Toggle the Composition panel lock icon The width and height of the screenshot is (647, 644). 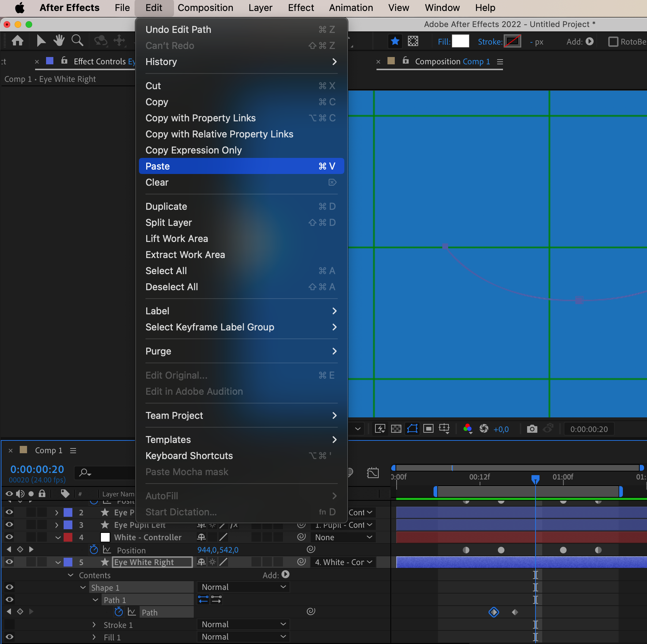406,60
